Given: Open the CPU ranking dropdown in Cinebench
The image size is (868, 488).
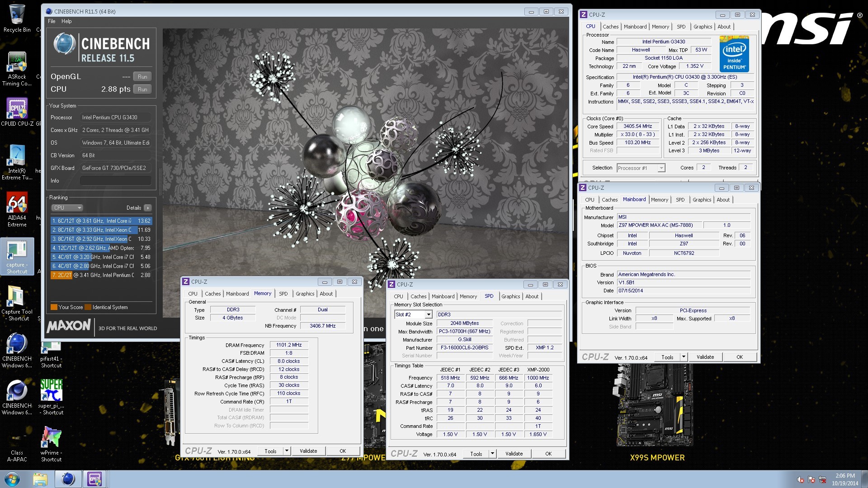Looking at the screenshot, I should tap(67, 208).
